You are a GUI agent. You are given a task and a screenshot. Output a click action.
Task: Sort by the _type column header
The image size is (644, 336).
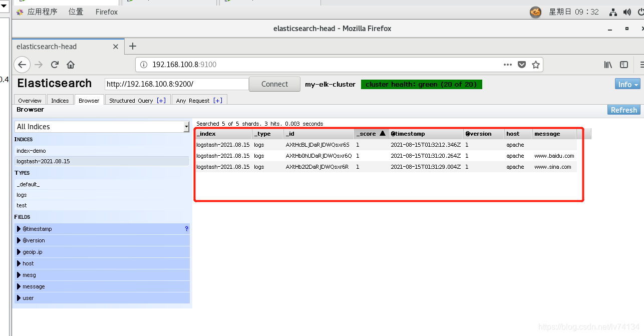[x=268, y=134]
